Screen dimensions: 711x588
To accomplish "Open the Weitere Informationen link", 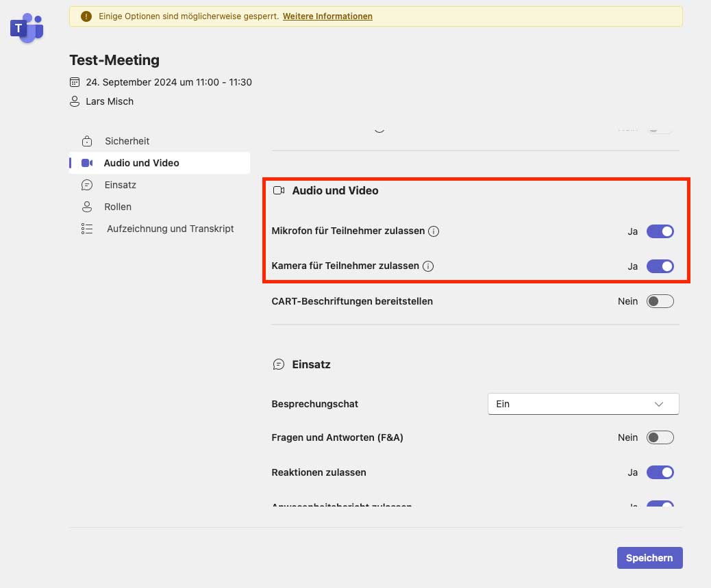I will click(x=327, y=16).
